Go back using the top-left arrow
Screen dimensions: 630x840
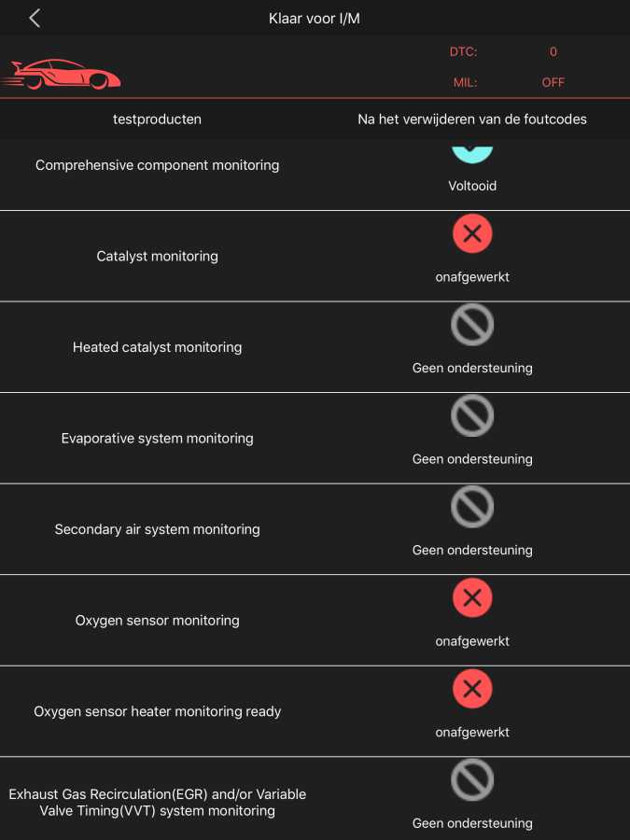coord(35,19)
